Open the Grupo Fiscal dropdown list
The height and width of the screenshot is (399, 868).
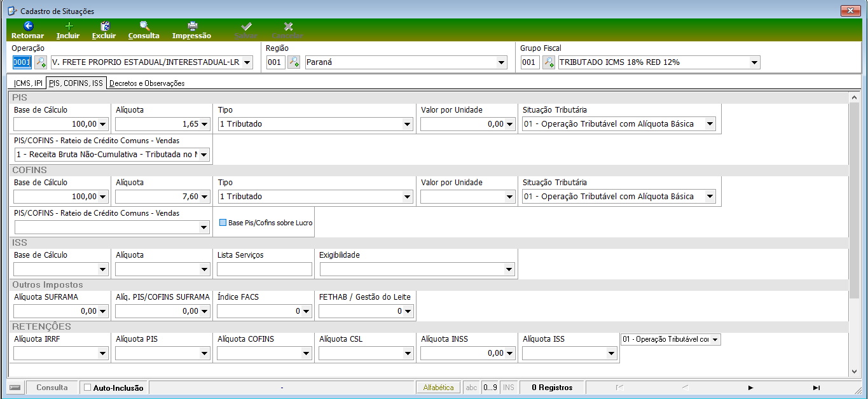(x=755, y=62)
